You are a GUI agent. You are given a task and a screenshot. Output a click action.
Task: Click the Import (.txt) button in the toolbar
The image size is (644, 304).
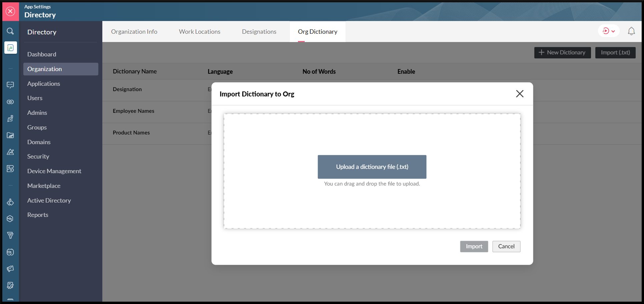[615, 53]
